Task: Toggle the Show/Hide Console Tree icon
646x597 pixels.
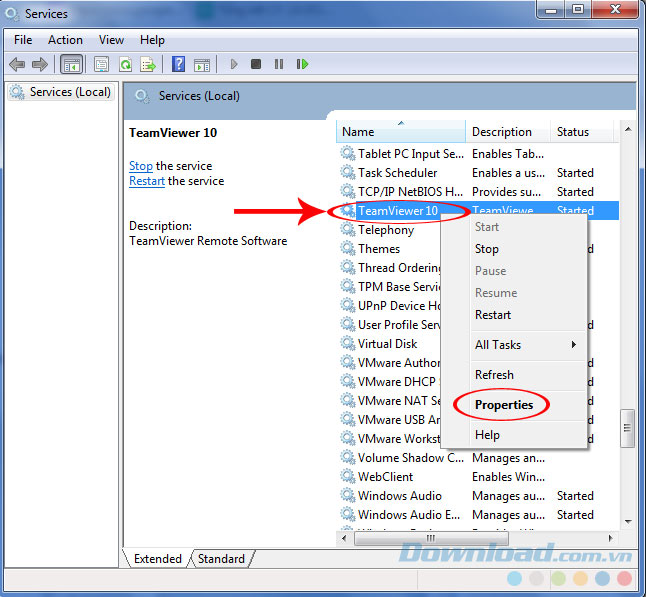Action: coord(72,64)
